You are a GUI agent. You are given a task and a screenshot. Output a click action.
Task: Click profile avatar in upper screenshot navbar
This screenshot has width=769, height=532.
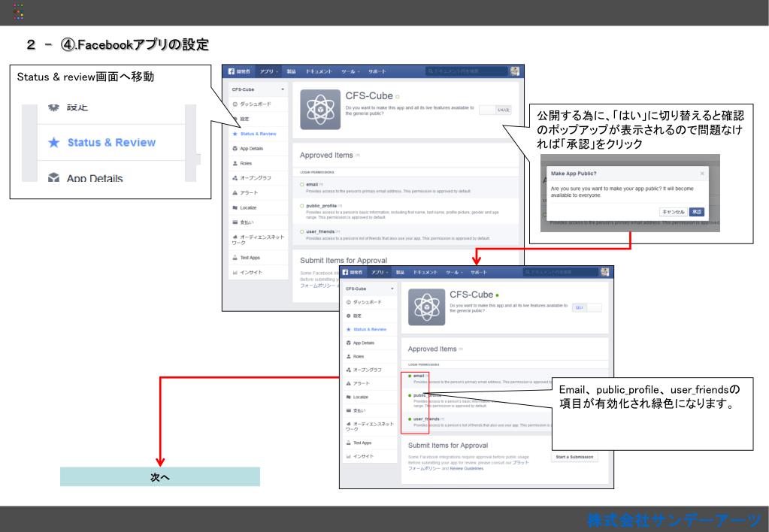[x=514, y=71]
